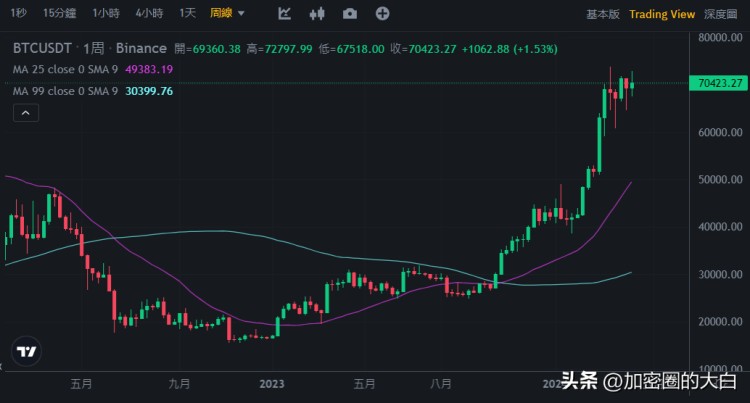Switch to 15分鐘 interval
The image size is (750, 403).
click(59, 13)
